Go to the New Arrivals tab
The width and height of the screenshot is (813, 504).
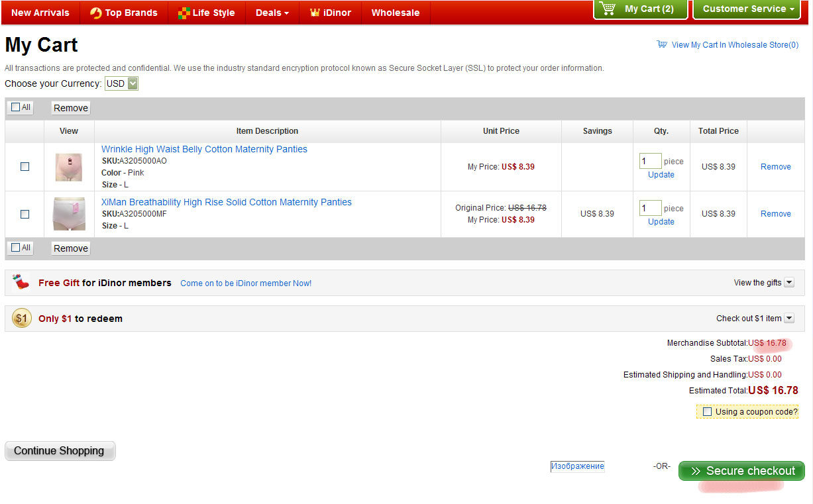tap(40, 13)
